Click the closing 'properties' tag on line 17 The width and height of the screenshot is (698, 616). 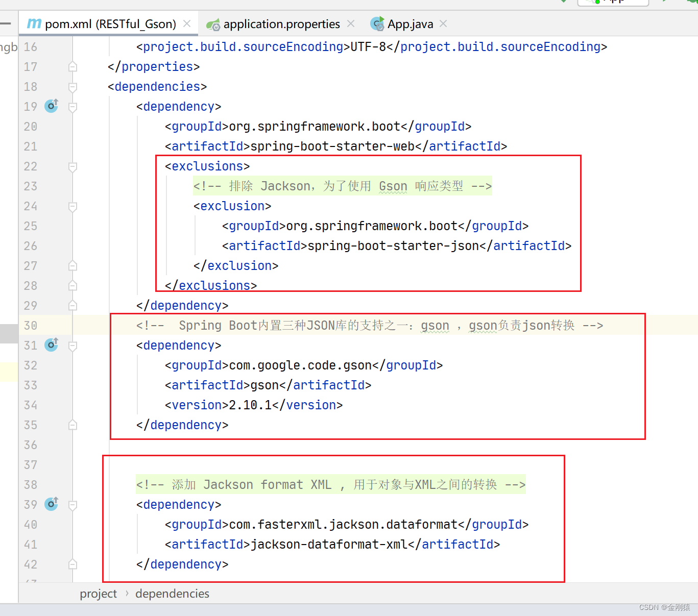154,67
